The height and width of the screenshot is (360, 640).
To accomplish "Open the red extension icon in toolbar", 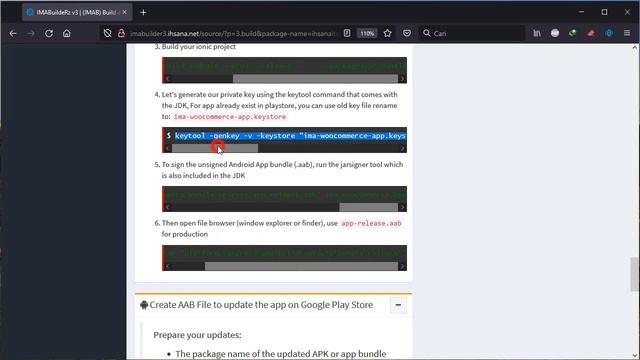I will [591, 33].
